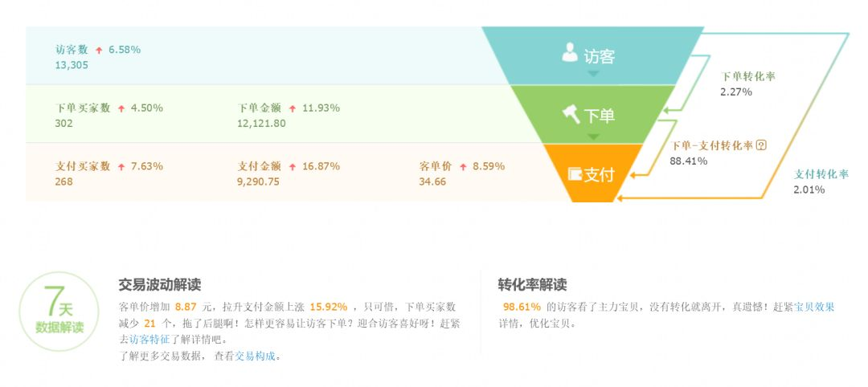Follow the 宝贝效果 link
Screen dimensions: 868x387
click(814, 307)
